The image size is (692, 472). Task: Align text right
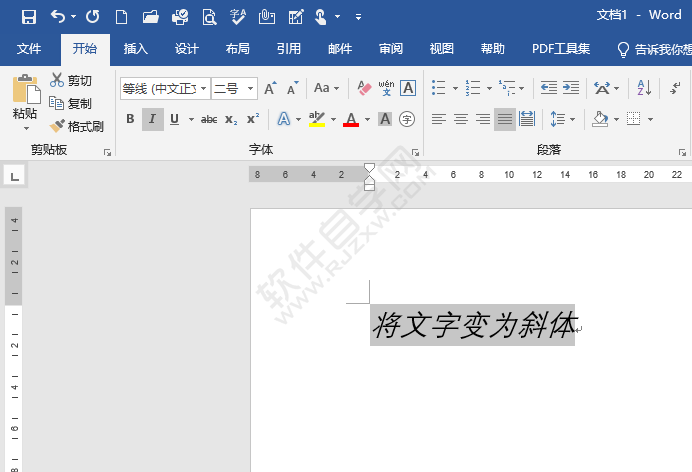pyautogui.click(x=483, y=119)
